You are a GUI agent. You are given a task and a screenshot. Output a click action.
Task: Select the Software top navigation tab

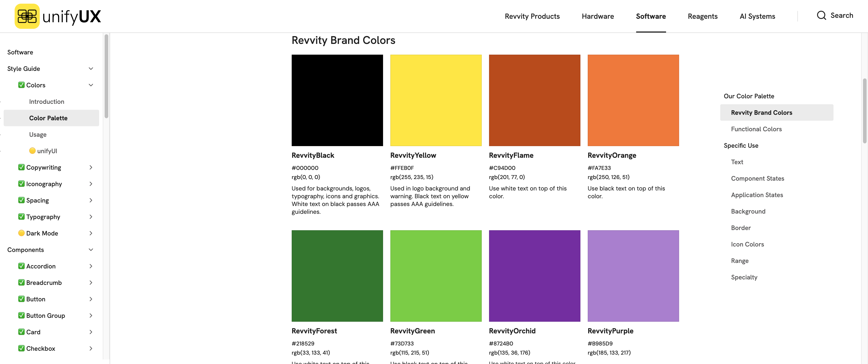pos(651,16)
